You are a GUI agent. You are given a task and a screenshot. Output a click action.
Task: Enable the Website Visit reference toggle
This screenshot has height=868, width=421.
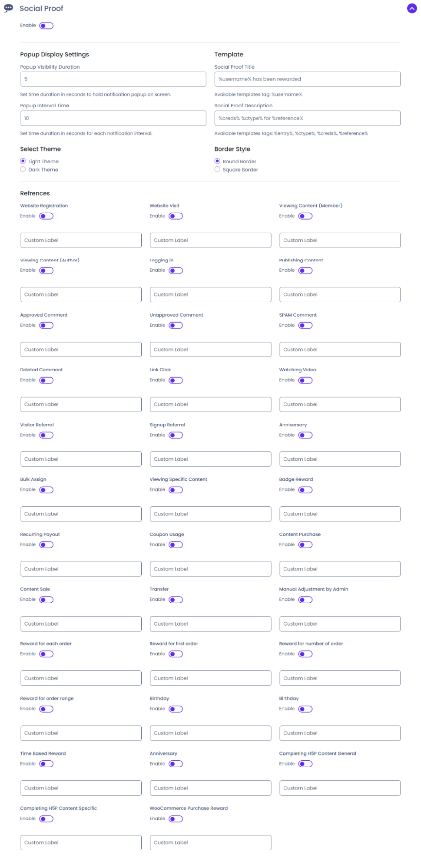176,216
